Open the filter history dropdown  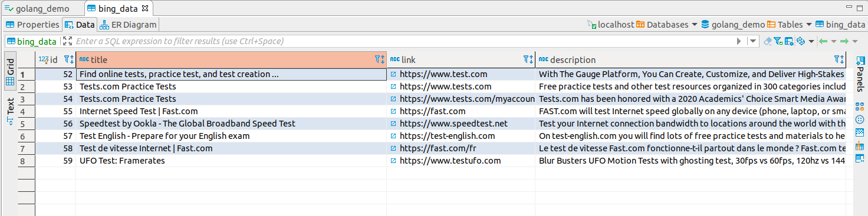tap(753, 41)
